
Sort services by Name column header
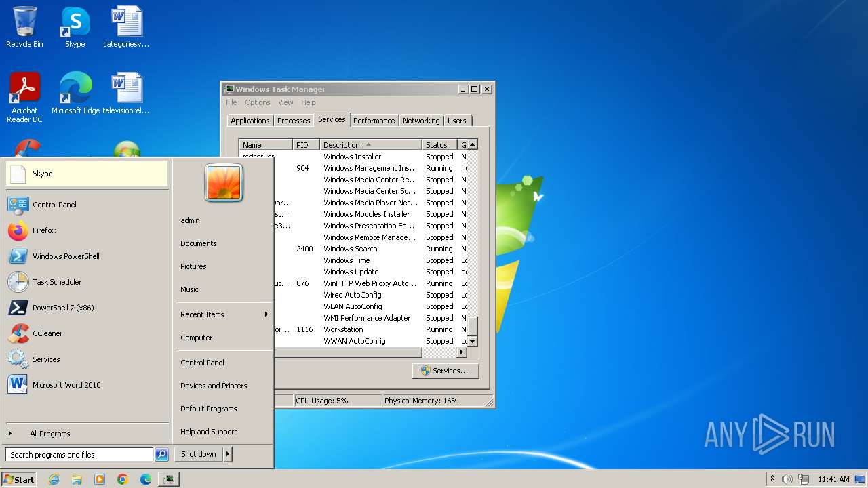click(x=266, y=145)
